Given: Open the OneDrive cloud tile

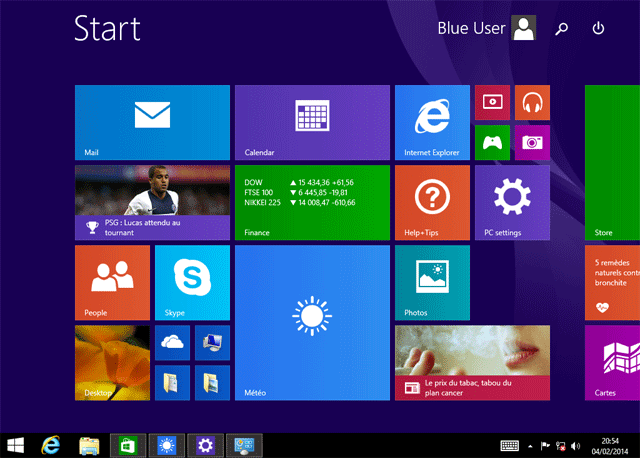Looking at the screenshot, I should pyautogui.click(x=172, y=342).
